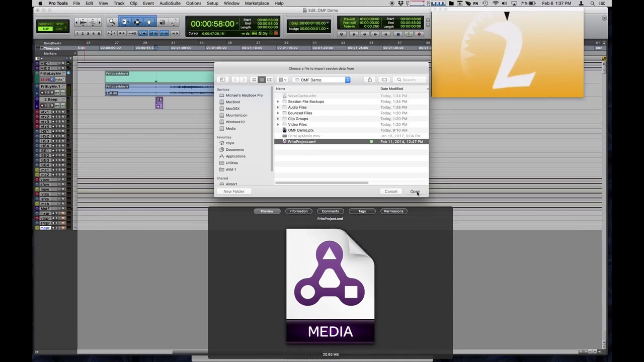Viewport: 644px width, 362px height.
Task: Click Return to Zero transport button
Action: pyautogui.click(x=354, y=34)
